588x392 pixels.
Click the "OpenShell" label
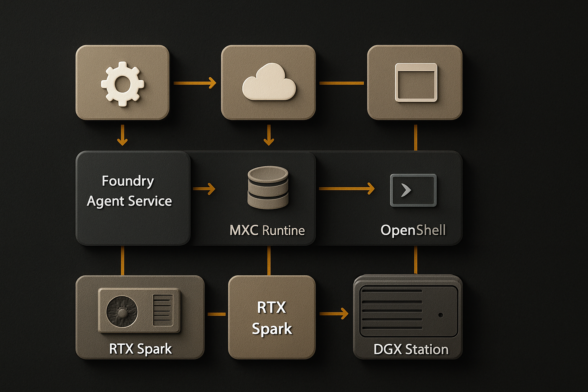tap(413, 230)
